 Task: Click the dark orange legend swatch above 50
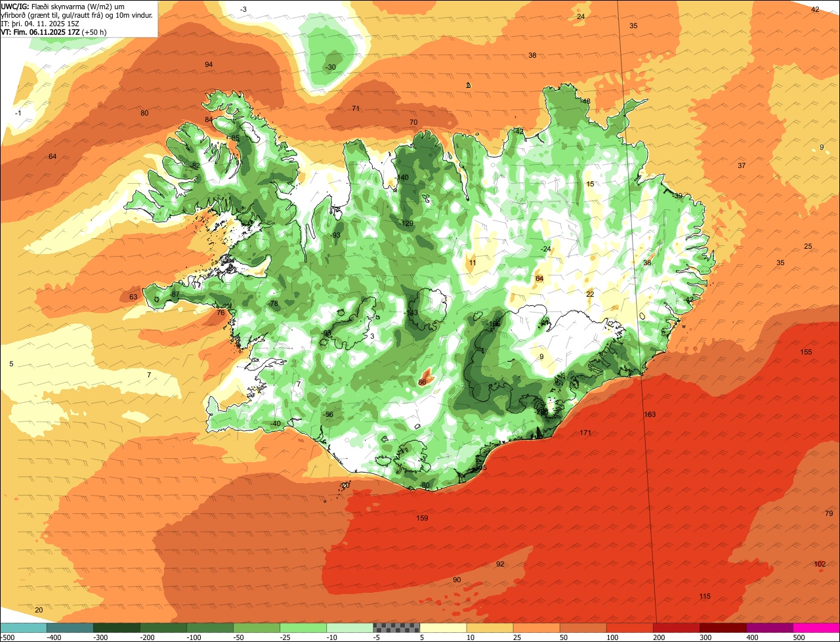click(x=583, y=628)
